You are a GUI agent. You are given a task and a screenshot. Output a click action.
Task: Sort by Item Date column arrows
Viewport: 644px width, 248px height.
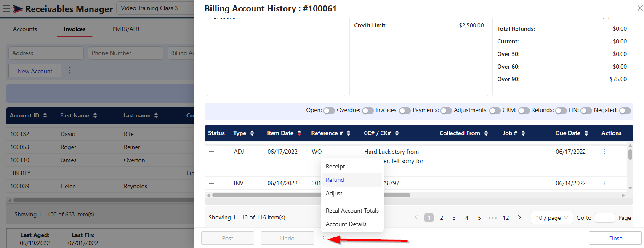299,133
